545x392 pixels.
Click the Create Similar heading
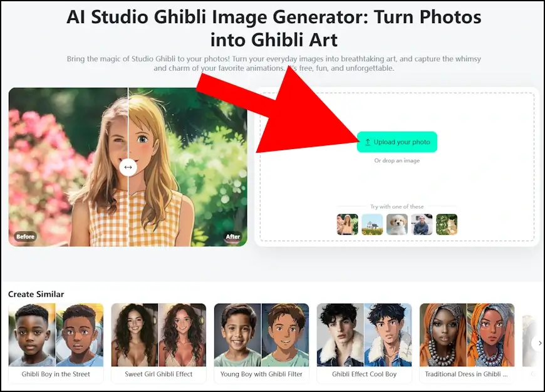[x=36, y=294]
